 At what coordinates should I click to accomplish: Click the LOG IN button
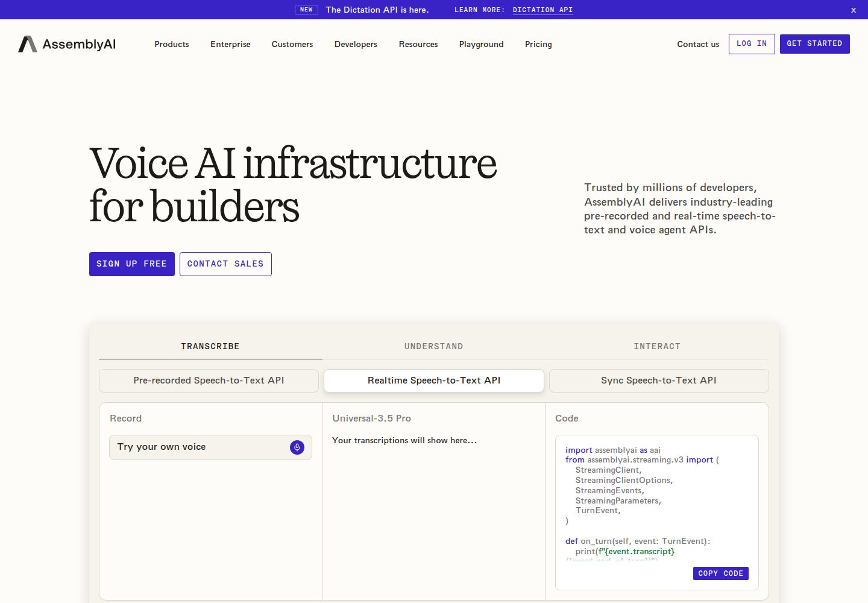coord(752,44)
